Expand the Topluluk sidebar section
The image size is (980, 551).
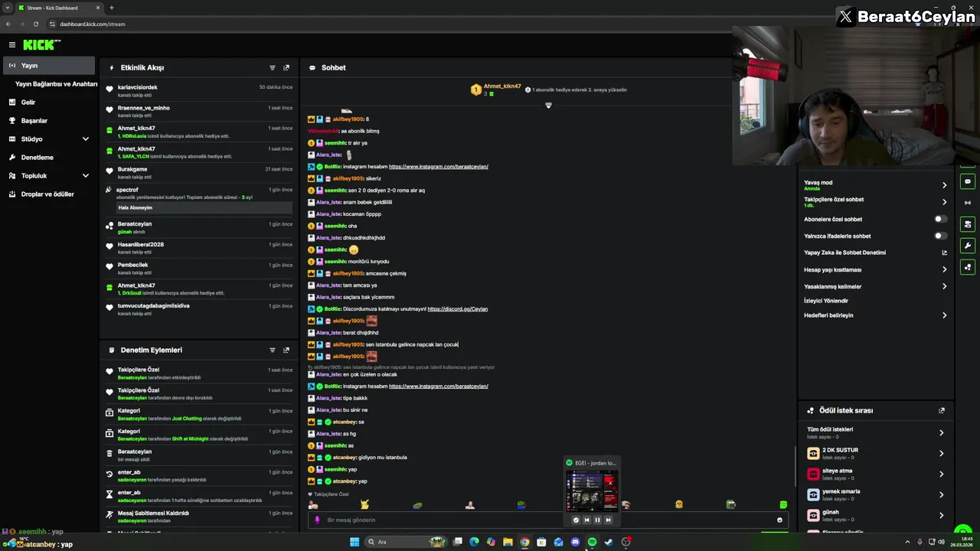point(86,176)
